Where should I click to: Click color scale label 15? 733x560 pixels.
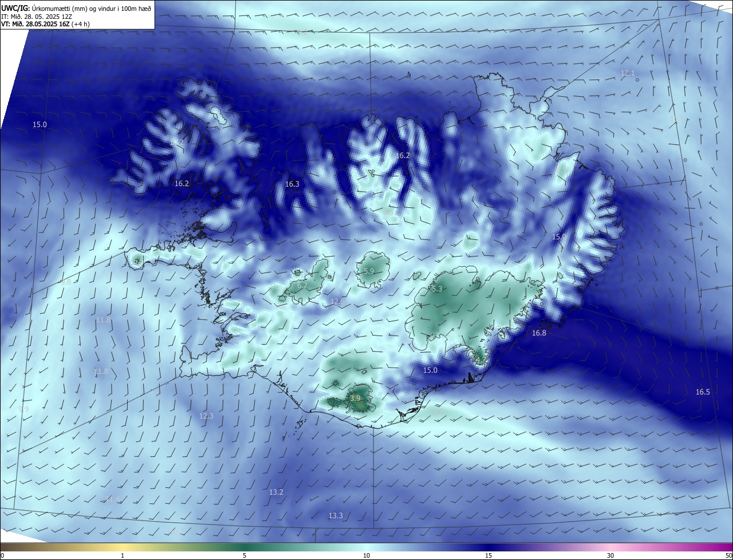(488, 556)
